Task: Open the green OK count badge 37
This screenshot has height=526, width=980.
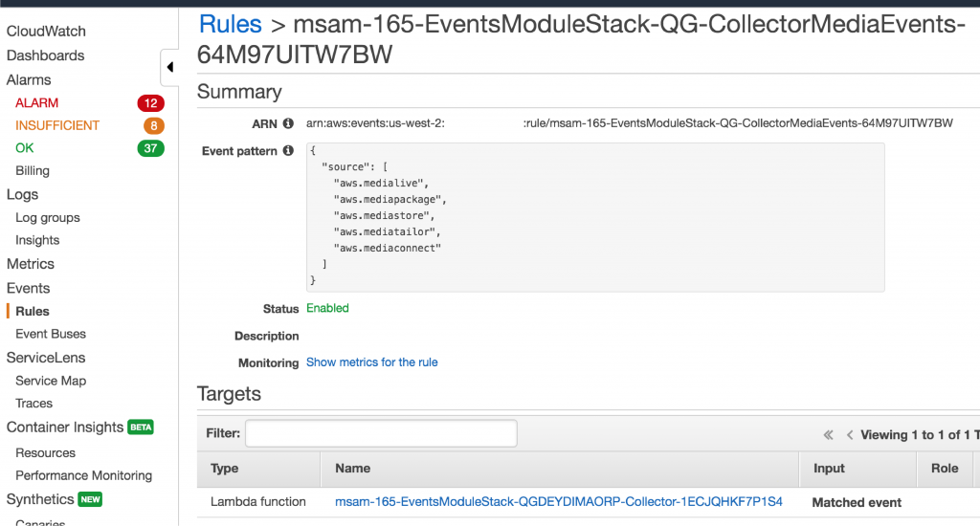Action: 150,148
